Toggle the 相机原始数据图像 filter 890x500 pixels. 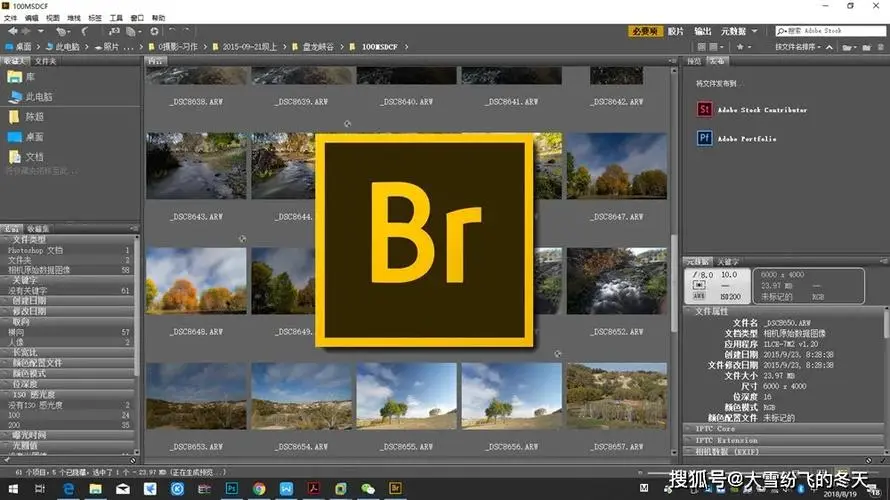68,270
